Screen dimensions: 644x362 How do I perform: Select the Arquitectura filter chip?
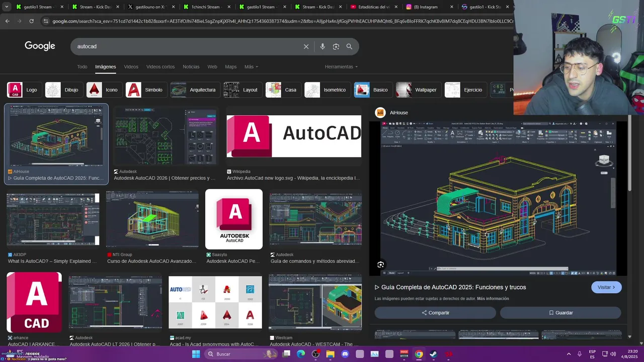(194, 90)
